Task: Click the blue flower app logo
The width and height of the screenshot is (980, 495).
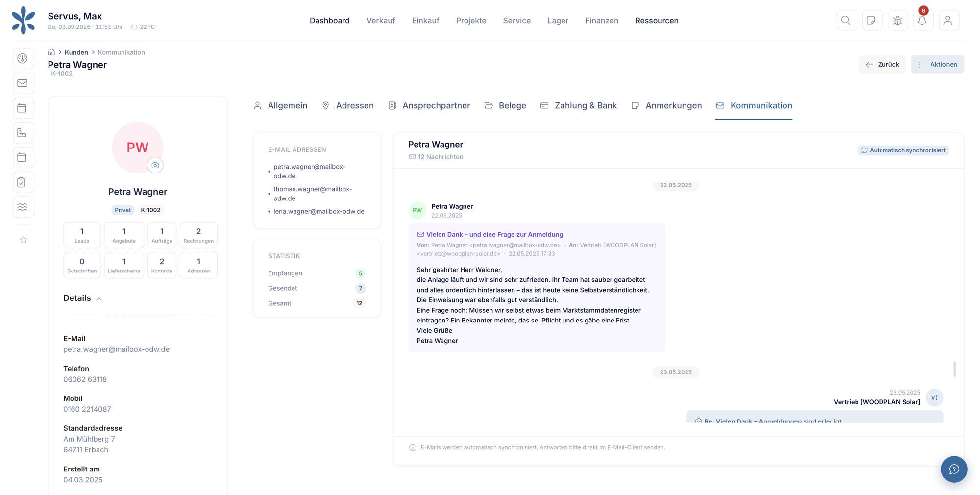Action: (24, 20)
